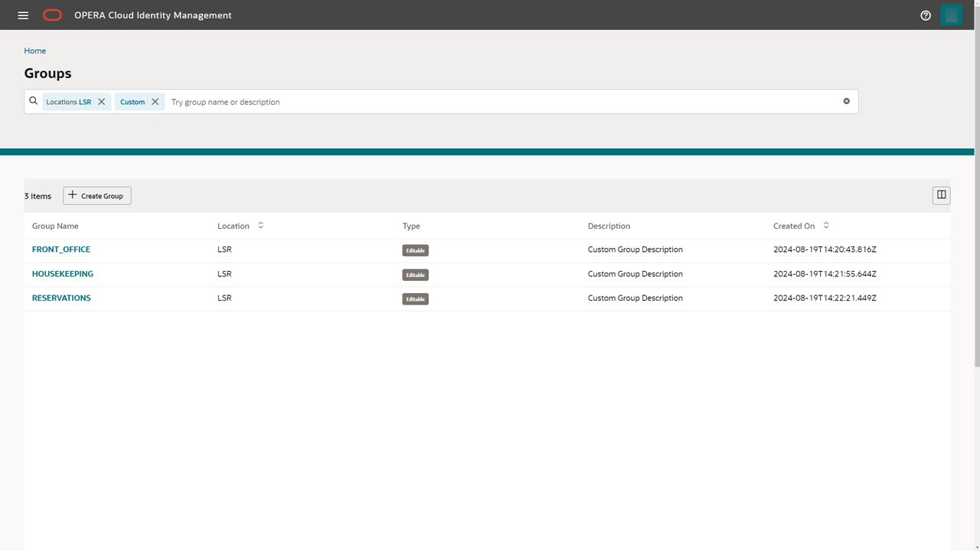Remove the Custom filter chip

point(155,102)
